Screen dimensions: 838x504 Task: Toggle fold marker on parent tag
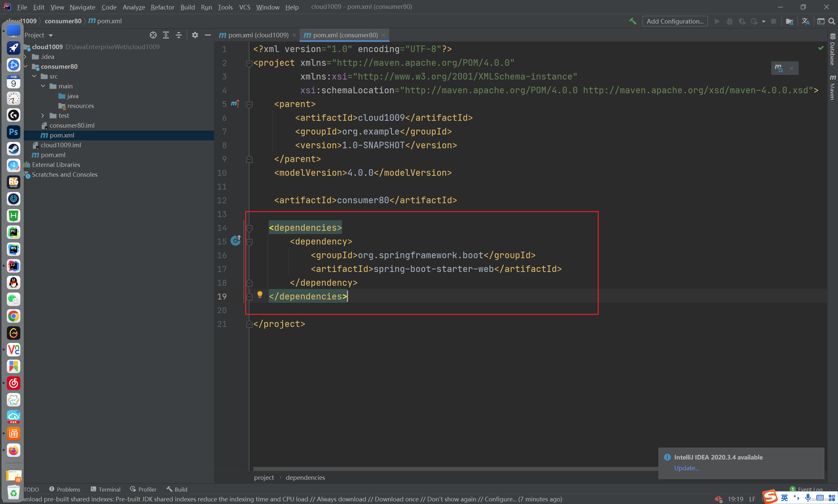click(249, 104)
